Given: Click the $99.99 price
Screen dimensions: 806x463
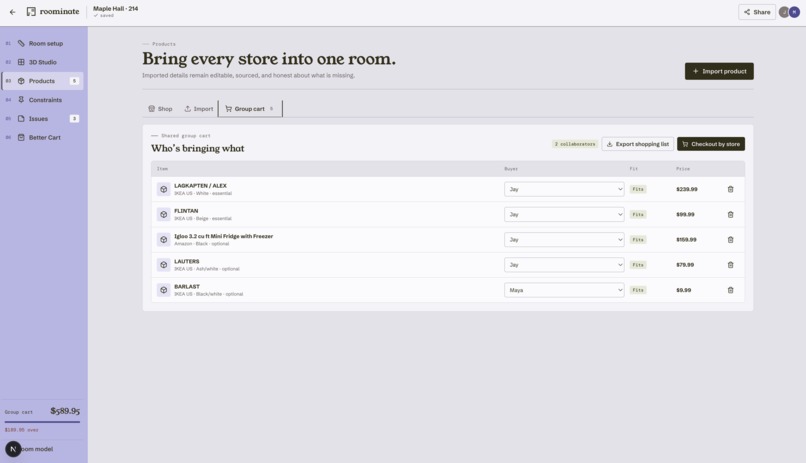Looking at the screenshot, I should [685, 214].
